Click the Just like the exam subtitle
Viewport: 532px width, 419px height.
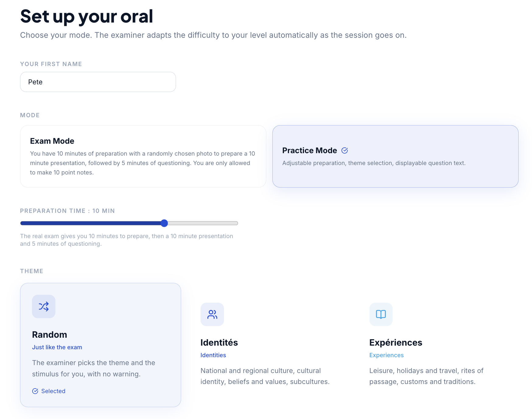[57, 347]
